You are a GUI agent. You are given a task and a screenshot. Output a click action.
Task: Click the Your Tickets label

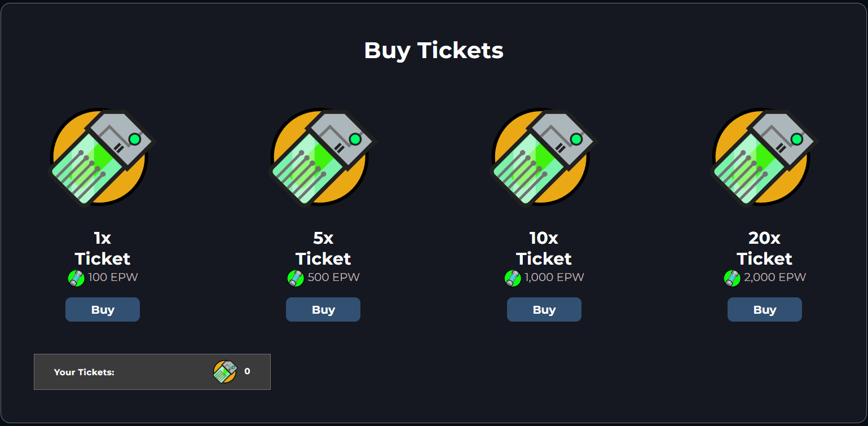pyautogui.click(x=84, y=372)
